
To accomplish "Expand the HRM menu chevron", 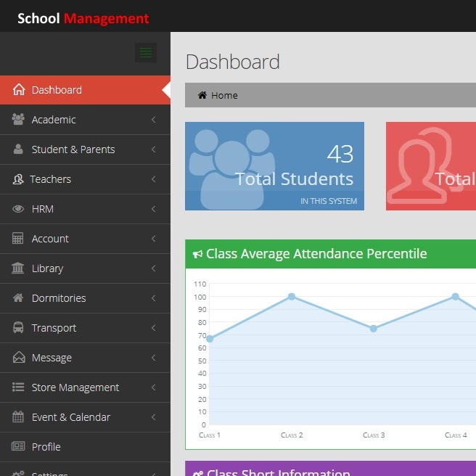I will 154,209.
